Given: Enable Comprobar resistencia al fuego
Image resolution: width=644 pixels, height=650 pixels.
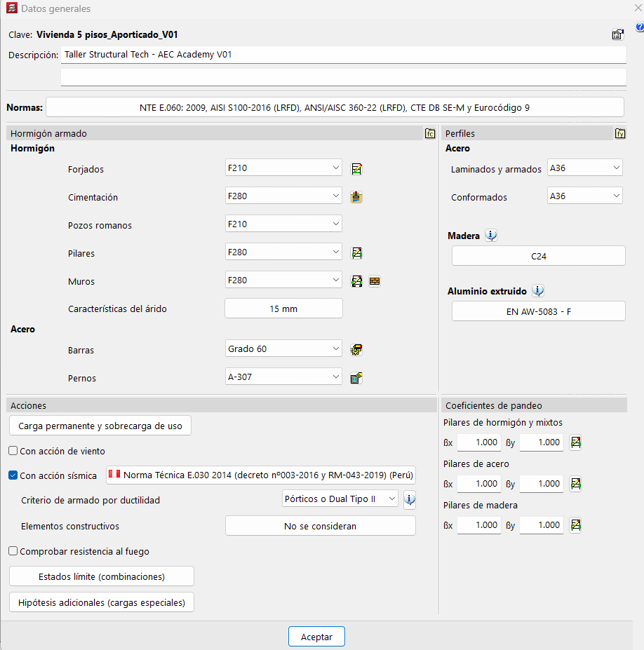Looking at the screenshot, I should [x=13, y=551].
